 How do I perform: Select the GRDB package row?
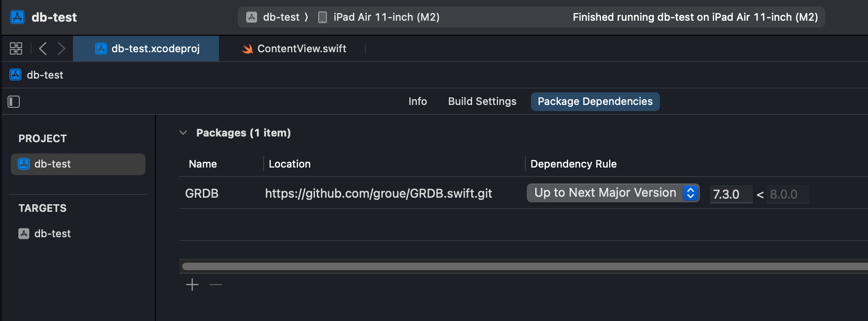click(202, 193)
